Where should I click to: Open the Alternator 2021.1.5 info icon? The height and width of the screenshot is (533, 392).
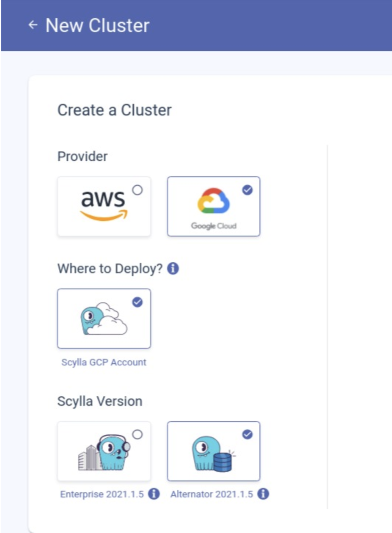click(x=263, y=494)
